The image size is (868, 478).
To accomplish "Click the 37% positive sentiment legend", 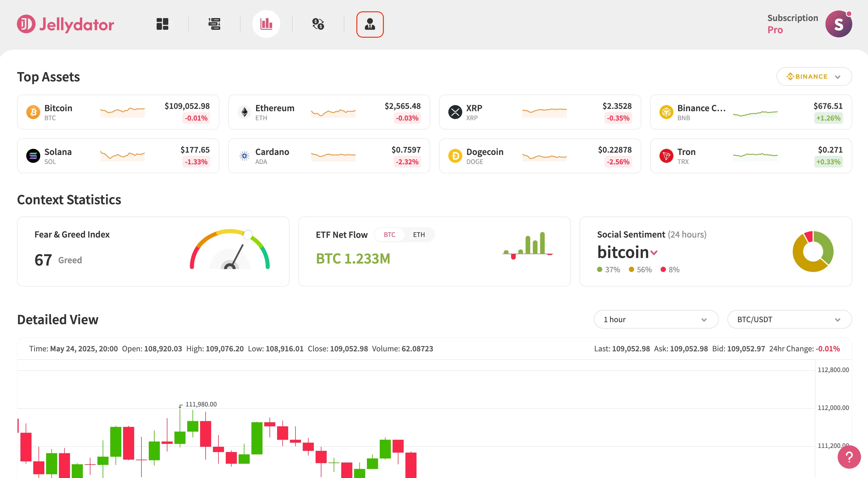I will [x=608, y=269].
